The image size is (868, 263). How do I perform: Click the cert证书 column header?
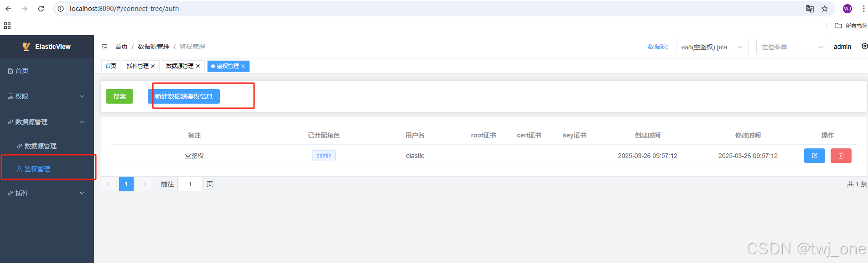[x=529, y=135]
